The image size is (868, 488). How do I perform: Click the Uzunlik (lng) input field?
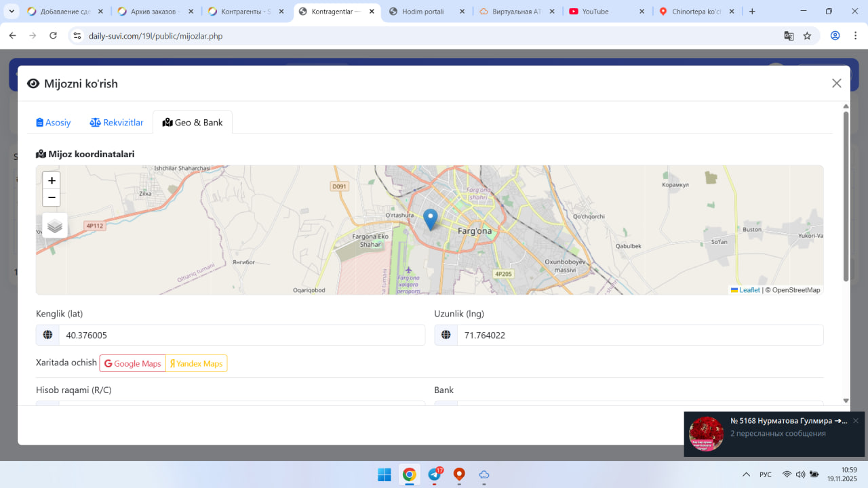click(x=639, y=335)
